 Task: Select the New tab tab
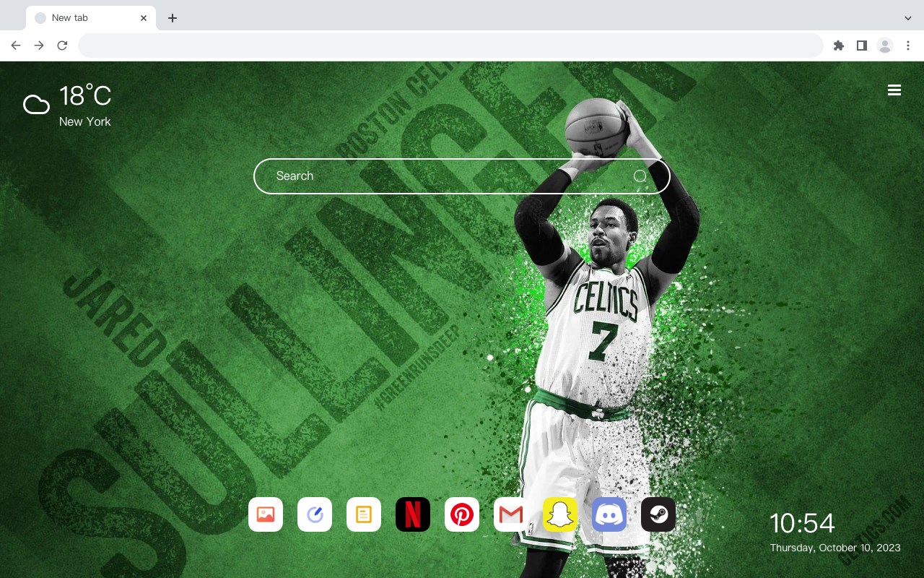point(91,18)
